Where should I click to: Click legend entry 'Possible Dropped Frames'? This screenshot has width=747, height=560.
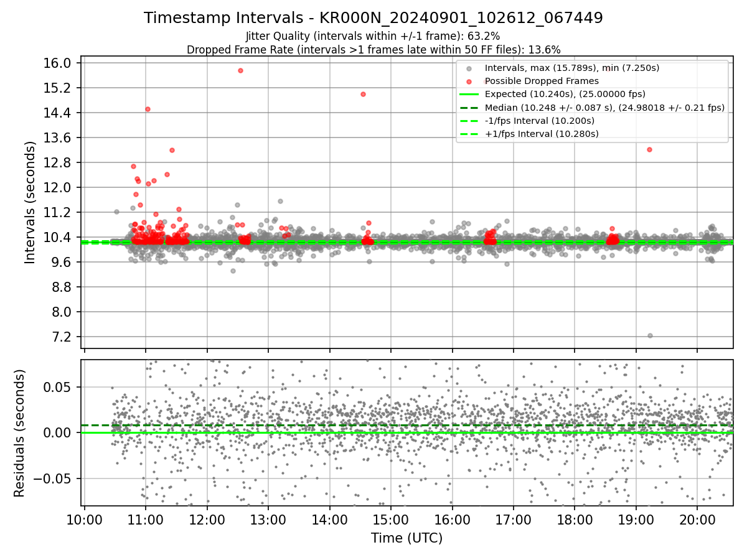coord(542,81)
